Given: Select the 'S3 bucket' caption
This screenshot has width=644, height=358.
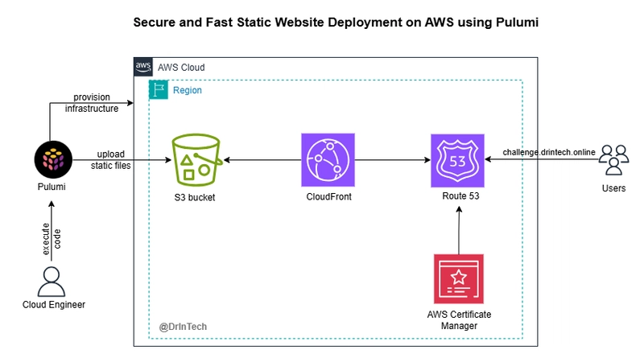Looking at the screenshot, I should (x=195, y=197).
